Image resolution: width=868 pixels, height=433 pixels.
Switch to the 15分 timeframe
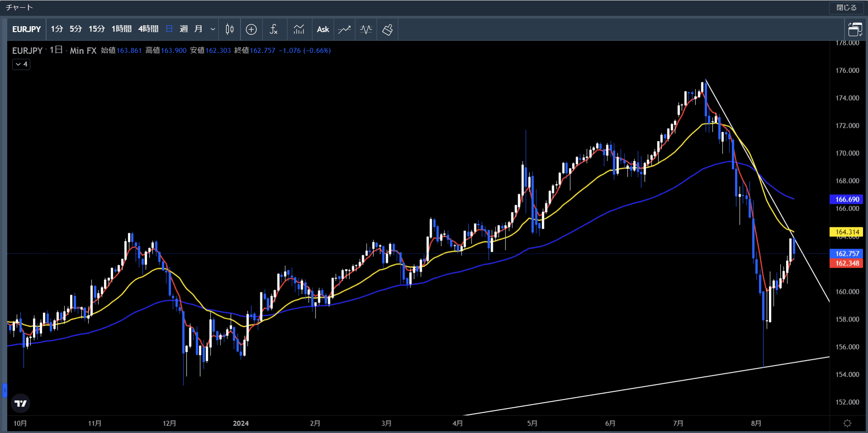[x=97, y=29]
